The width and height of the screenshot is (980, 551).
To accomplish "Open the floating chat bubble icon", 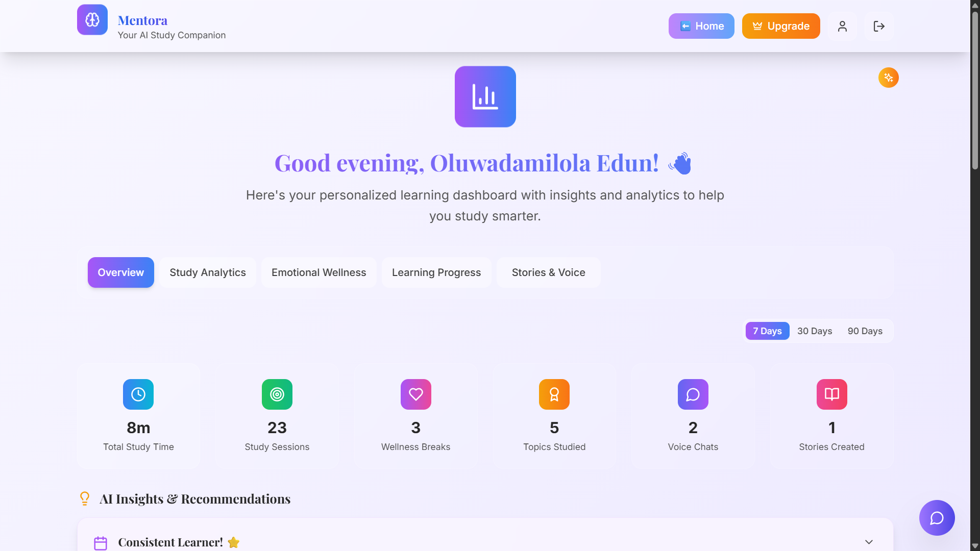I will pos(937,518).
